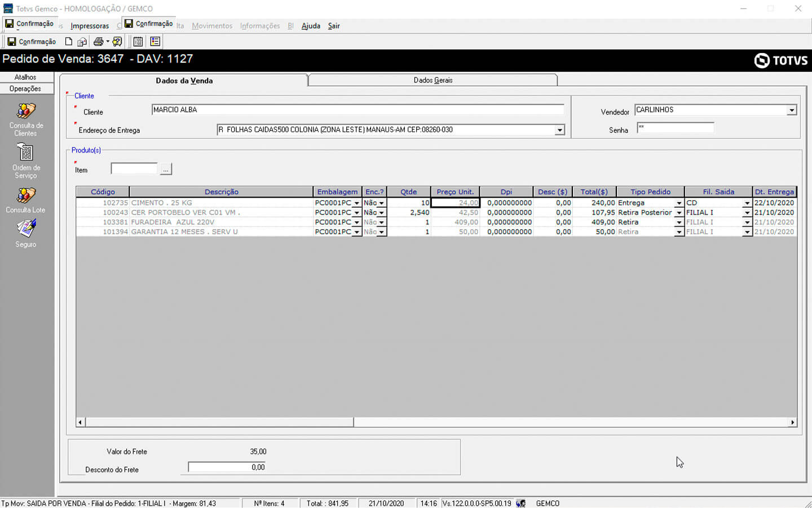The width and height of the screenshot is (812, 508).
Task: Click the colored list icon in toolbar
Action: click(155, 42)
